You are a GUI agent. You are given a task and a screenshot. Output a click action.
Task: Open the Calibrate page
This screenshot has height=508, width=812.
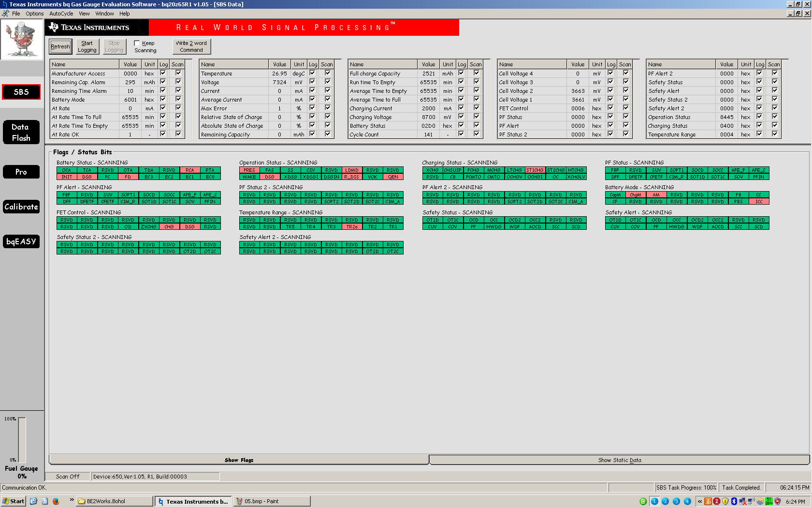click(x=21, y=207)
